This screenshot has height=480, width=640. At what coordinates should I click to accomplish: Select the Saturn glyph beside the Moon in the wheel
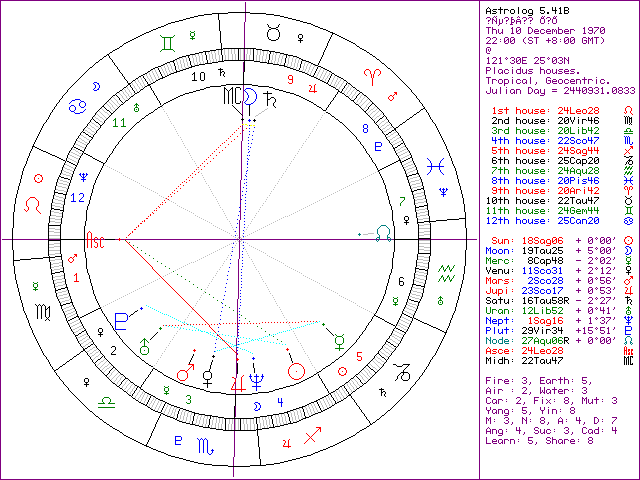(270, 97)
